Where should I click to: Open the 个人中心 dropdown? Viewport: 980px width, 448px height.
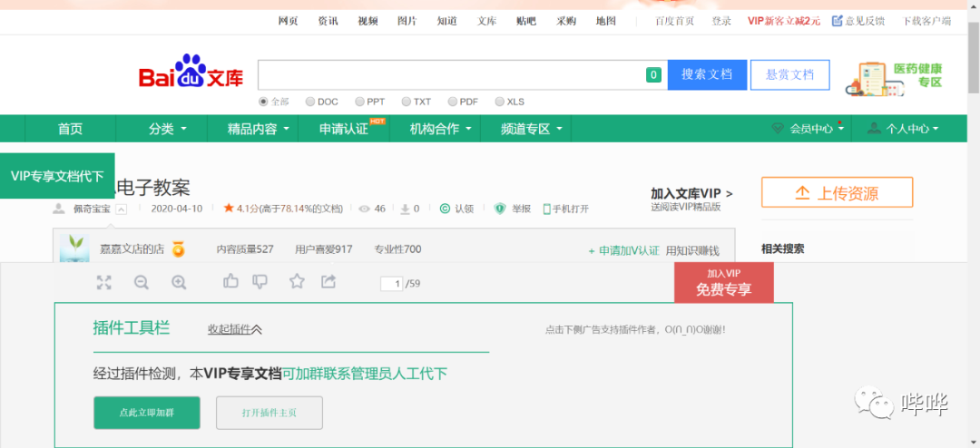[936, 129]
